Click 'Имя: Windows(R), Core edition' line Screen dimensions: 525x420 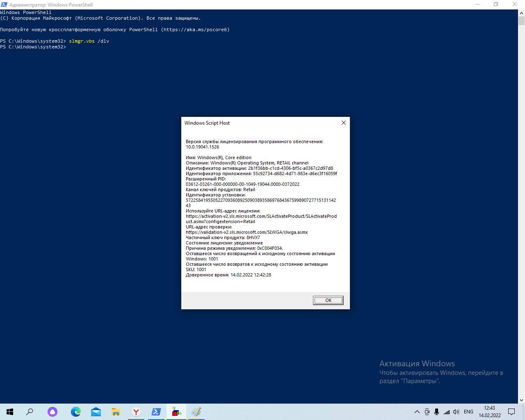pyautogui.click(x=219, y=157)
